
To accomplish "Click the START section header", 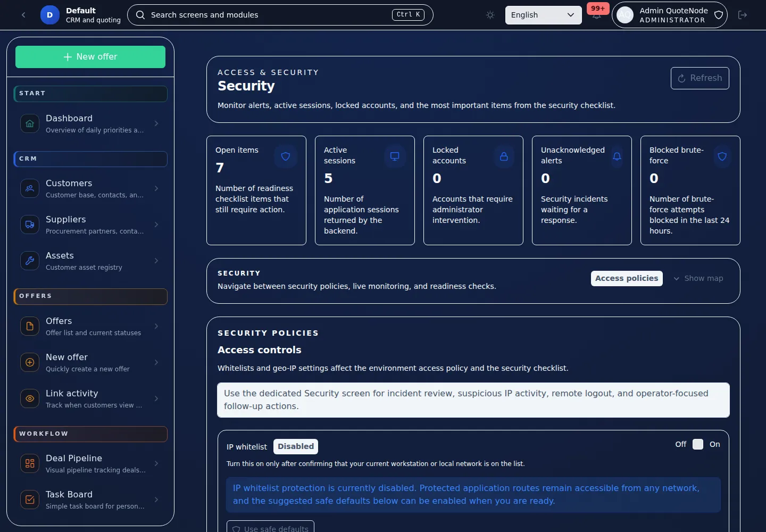I will tap(90, 94).
